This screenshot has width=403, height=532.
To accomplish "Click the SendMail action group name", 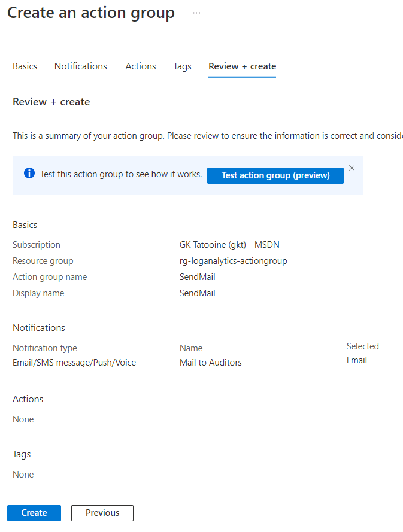I will coord(197,276).
